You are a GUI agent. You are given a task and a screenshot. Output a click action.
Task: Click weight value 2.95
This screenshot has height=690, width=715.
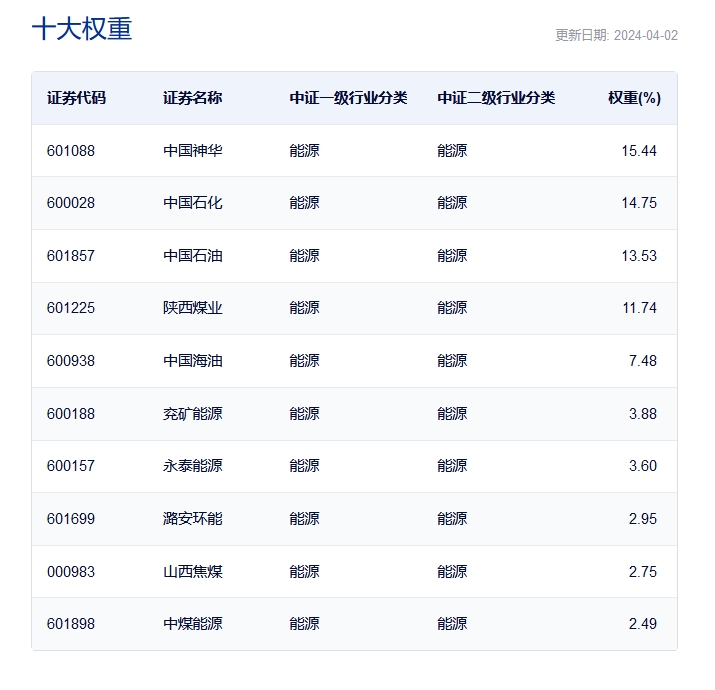click(x=643, y=519)
